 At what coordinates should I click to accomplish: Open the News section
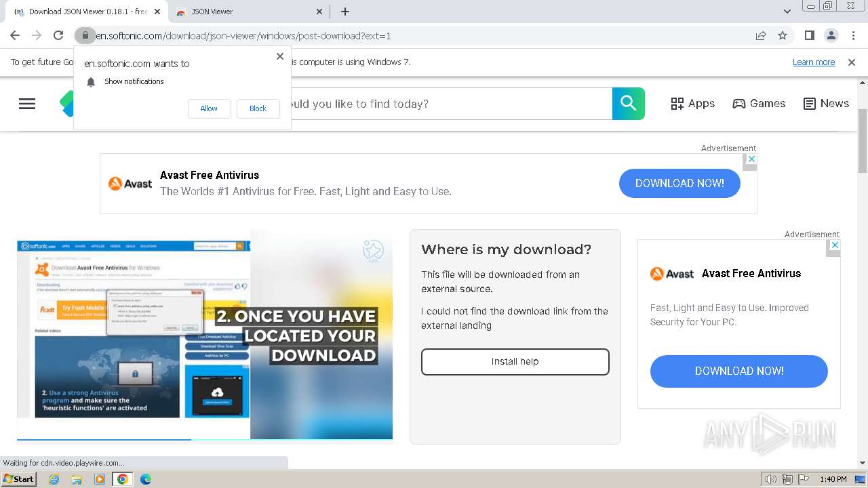[826, 104]
